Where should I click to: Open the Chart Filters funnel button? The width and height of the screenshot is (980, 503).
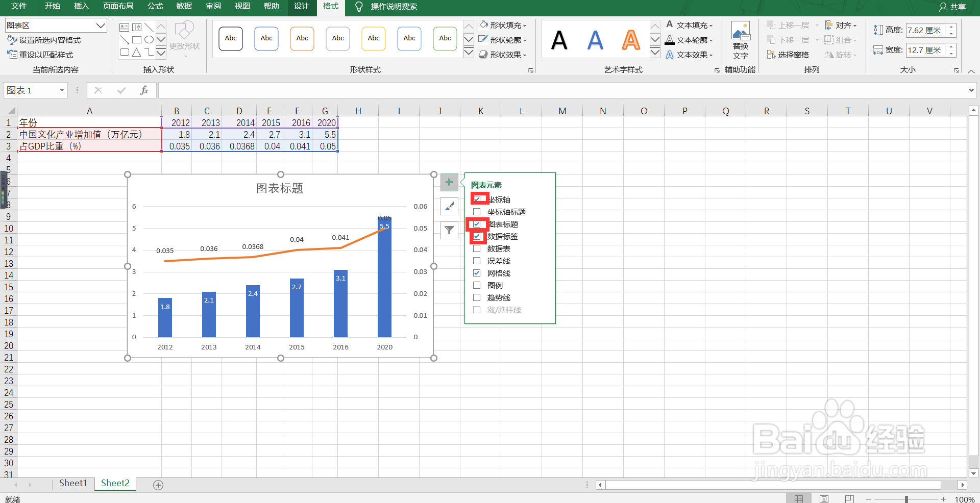tap(449, 230)
